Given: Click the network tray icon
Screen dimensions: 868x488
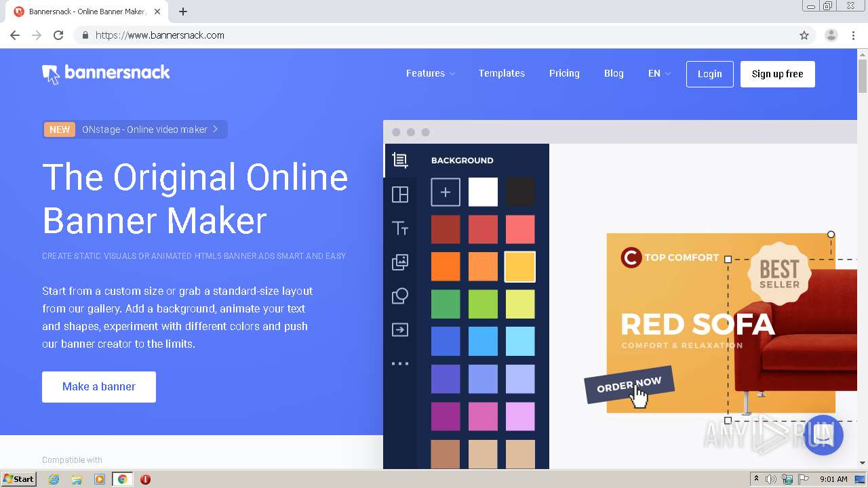Looking at the screenshot, I should coord(787,479).
